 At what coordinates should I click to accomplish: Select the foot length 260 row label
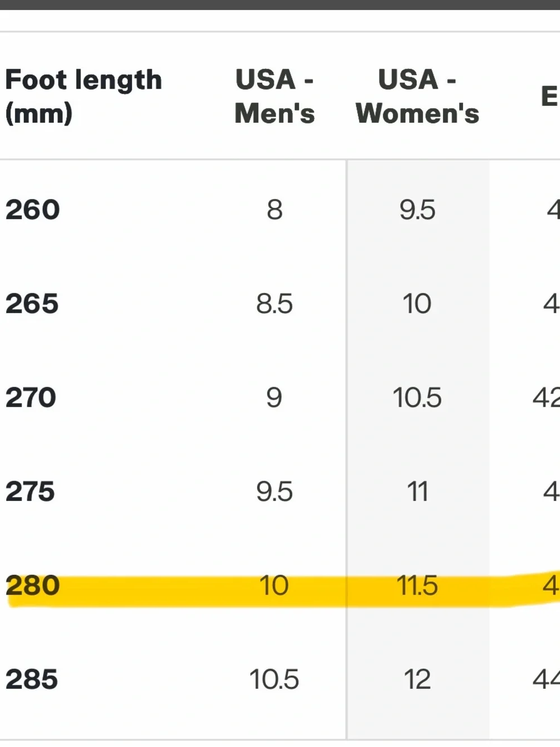point(32,210)
